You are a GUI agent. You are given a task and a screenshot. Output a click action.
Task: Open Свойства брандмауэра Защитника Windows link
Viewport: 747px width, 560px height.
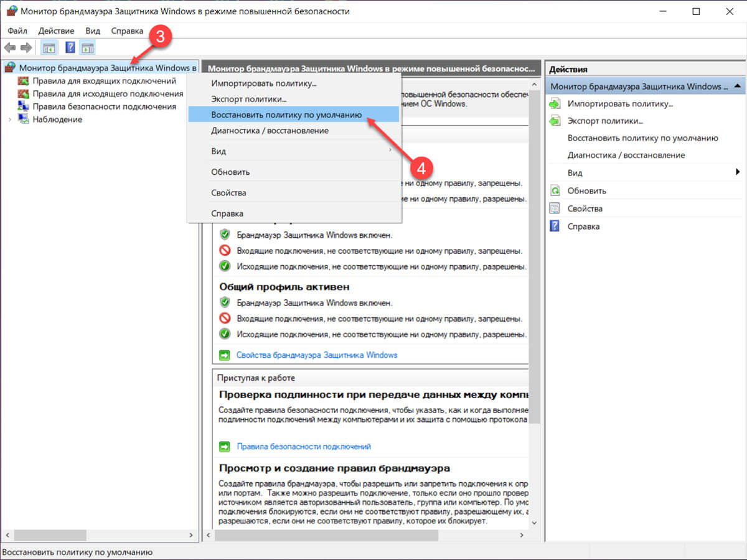point(316,355)
